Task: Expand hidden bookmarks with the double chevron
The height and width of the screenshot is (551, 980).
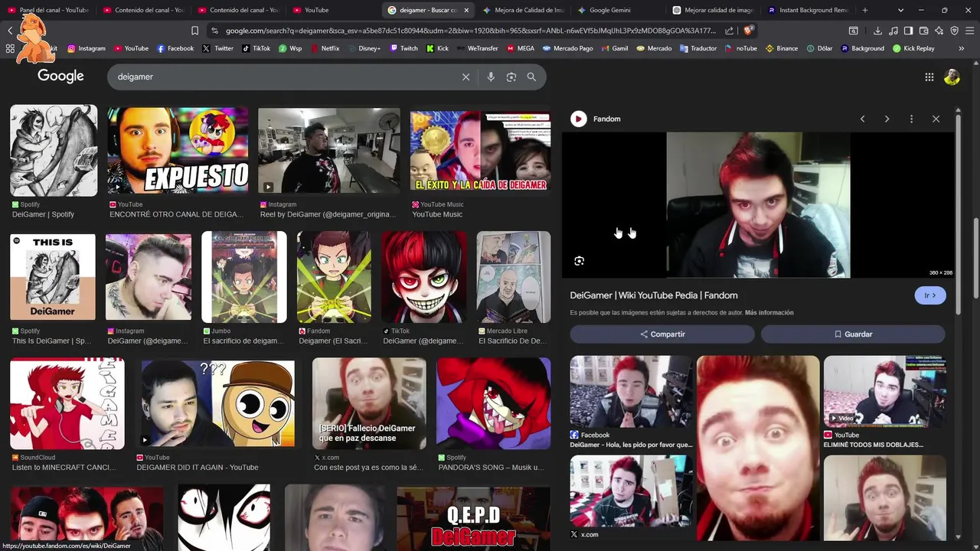Action: tap(961, 48)
